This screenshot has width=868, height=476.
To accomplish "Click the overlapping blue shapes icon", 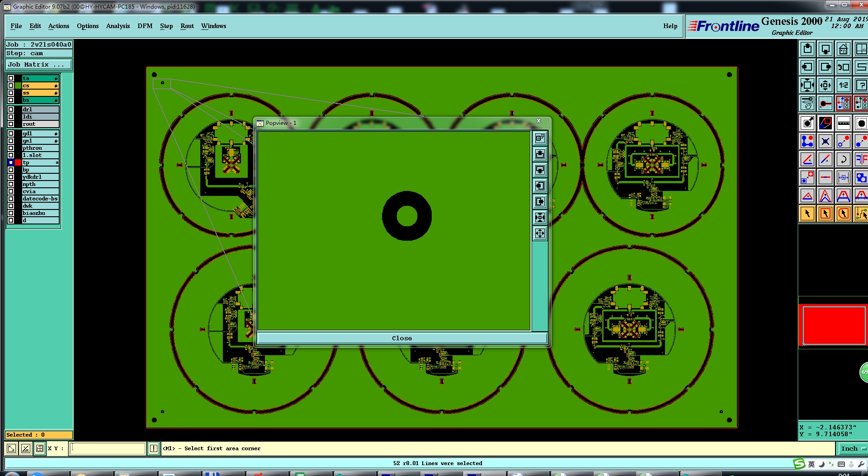I will click(x=861, y=177).
